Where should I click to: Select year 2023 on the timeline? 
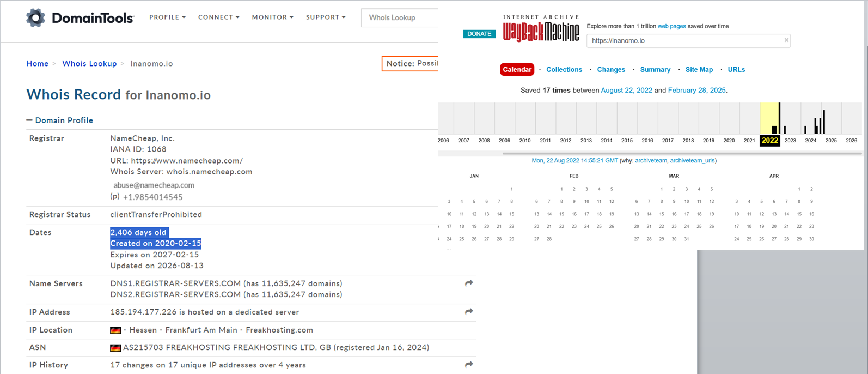[x=790, y=141]
